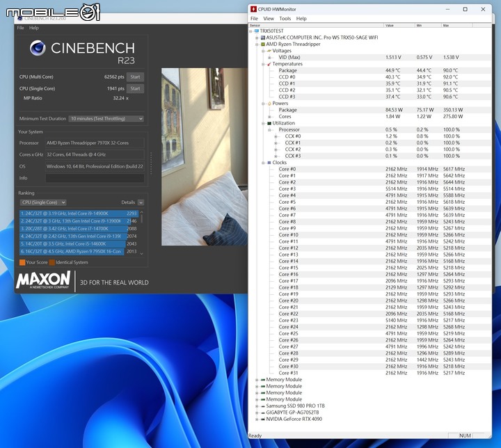This screenshot has height=448, width=501.
Task: Expand the Samsung SSD 980 PRO 1TB node
Action: click(x=257, y=406)
